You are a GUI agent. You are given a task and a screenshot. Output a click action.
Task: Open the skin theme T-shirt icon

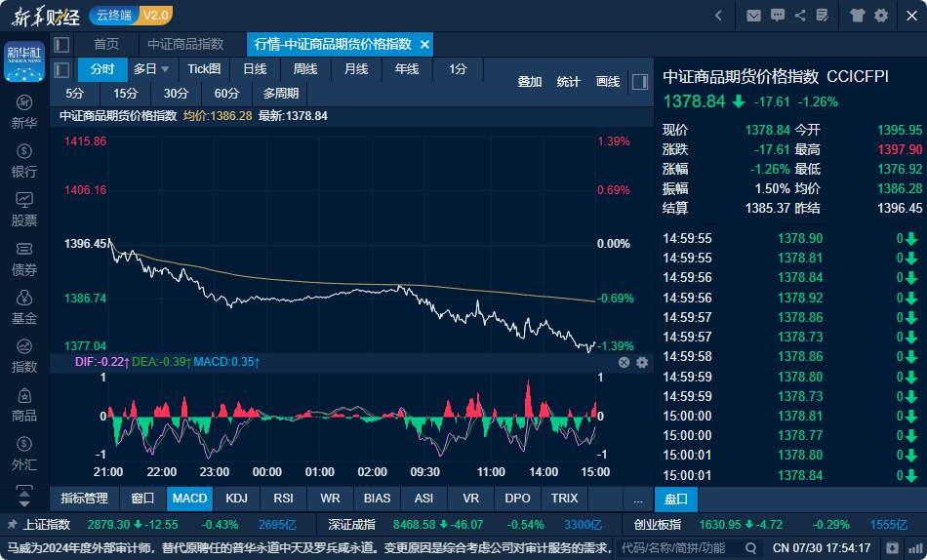point(858,15)
